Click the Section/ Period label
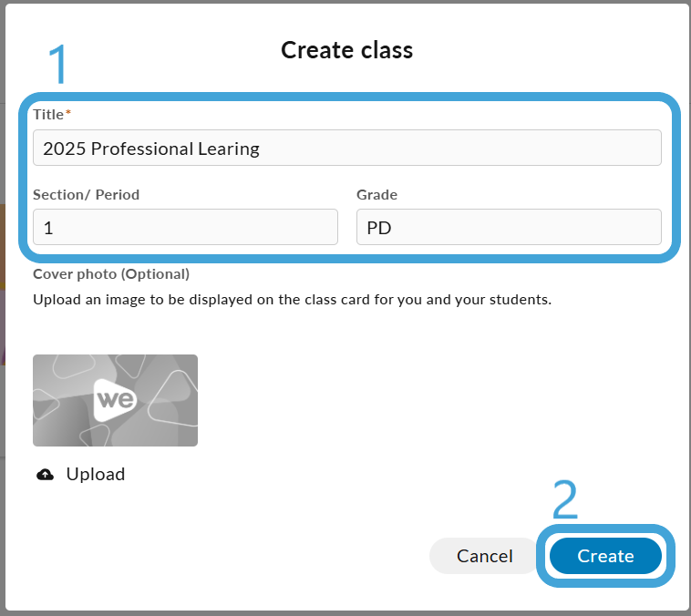The image size is (691, 616). [x=87, y=195]
